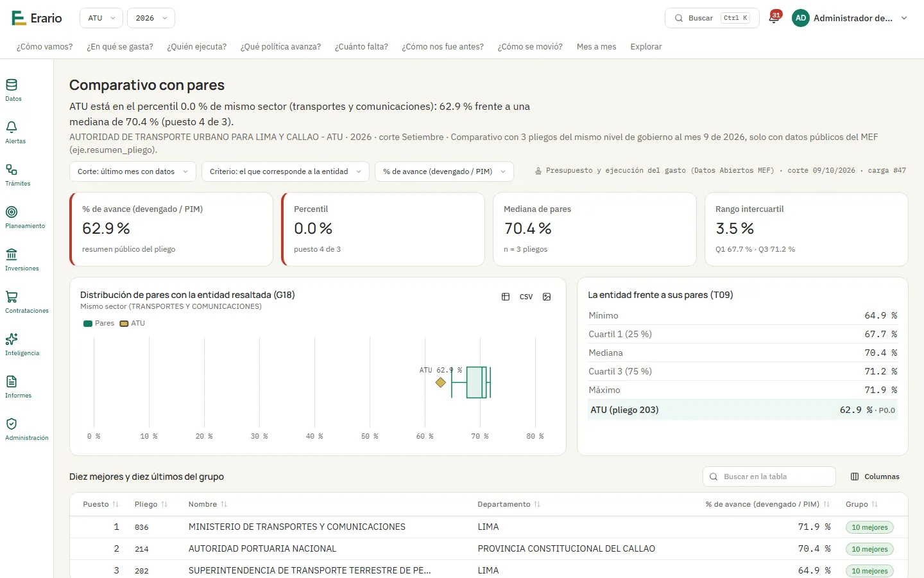Open Corte: último mes con datos dropdown
924x578 pixels.
click(133, 171)
